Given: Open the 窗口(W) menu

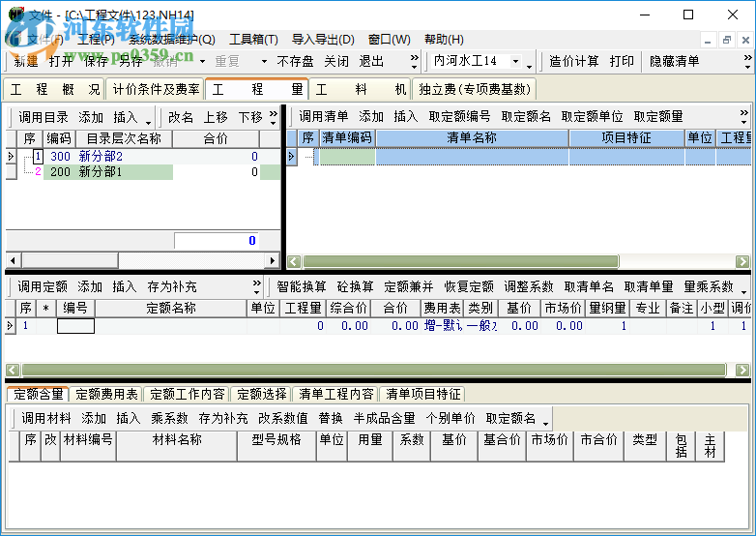Looking at the screenshot, I should (389, 39).
